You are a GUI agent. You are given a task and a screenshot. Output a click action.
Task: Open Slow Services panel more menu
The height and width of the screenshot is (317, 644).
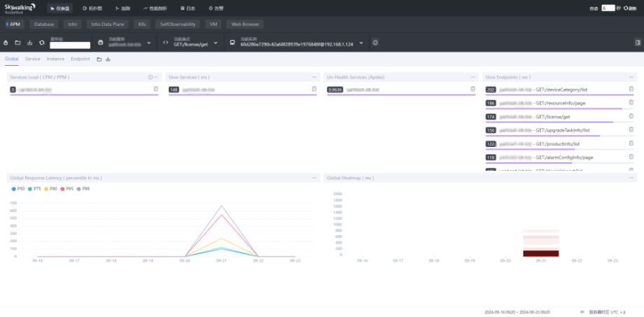314,77
